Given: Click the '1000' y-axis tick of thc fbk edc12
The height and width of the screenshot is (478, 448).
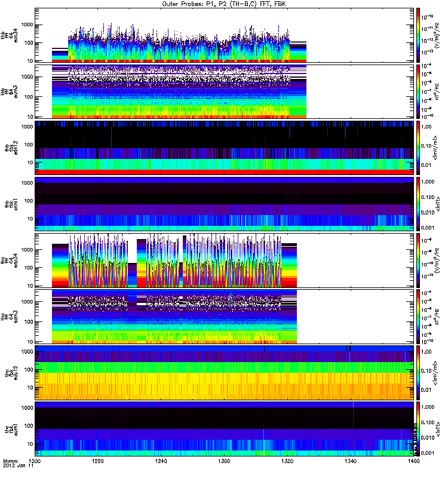Looking at the screenshot, I should pos(27,351).
